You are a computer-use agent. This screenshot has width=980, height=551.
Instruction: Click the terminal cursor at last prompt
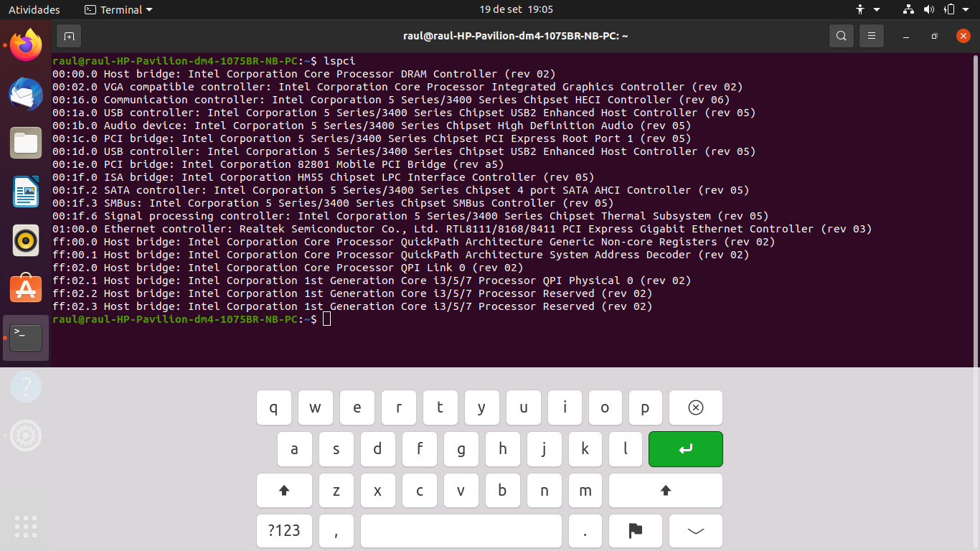pos(327,319)
